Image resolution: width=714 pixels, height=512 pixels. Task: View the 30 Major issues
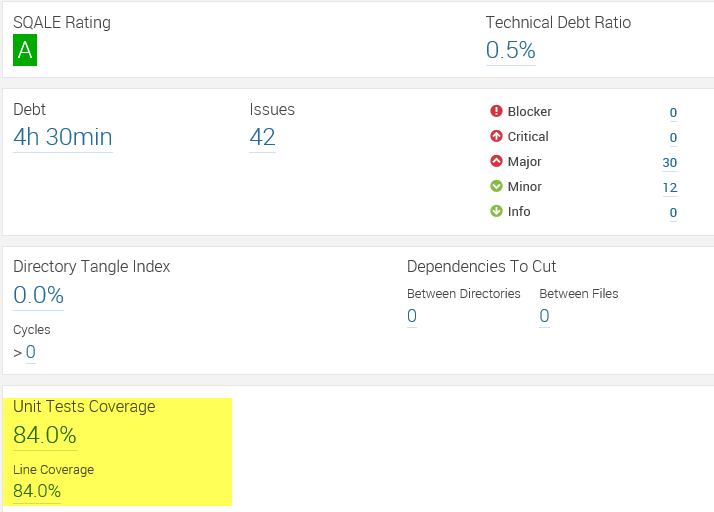669,163
